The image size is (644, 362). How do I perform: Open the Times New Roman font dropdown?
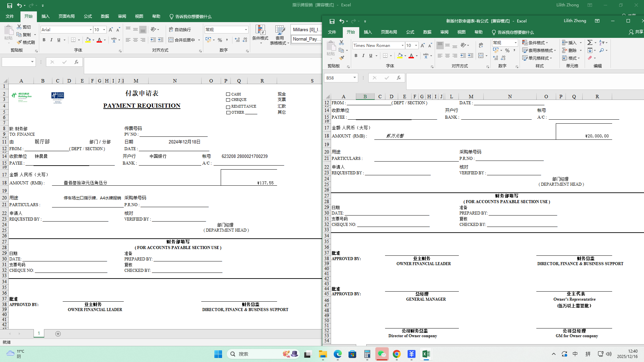pos(402,46)
